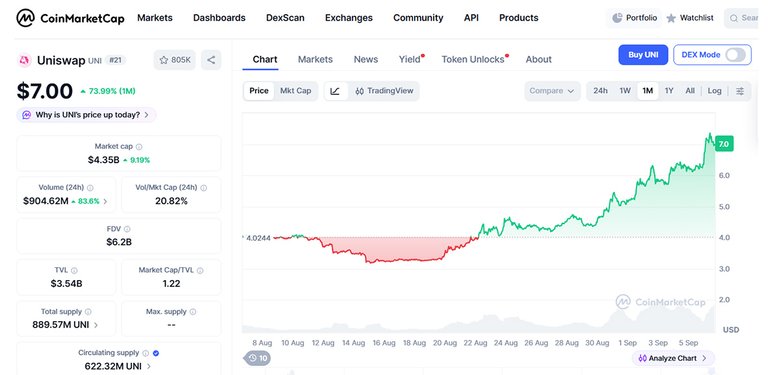Image resolution: width=768 pixels, height=375 pixels.
Task: Switch to the About tab
Action: click(539, 60)
